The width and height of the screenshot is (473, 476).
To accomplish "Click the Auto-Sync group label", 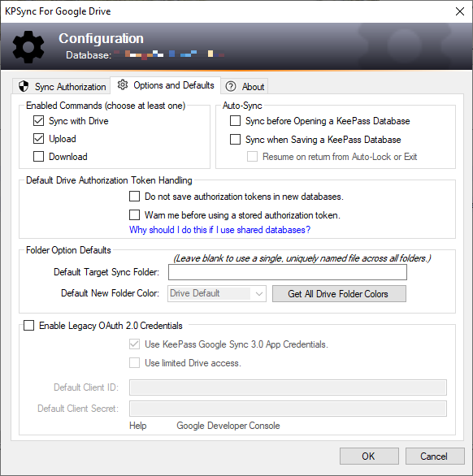I will pyautogui.click(x=242, y=106).
